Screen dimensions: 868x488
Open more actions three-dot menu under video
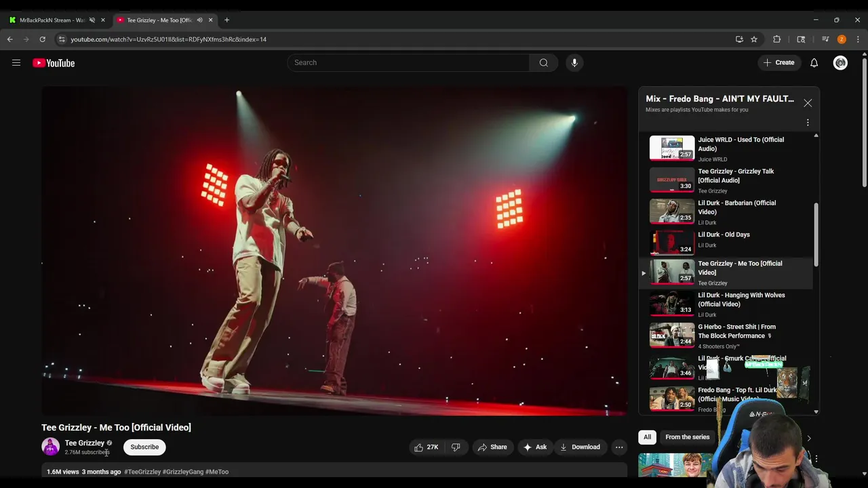(618, 447)
